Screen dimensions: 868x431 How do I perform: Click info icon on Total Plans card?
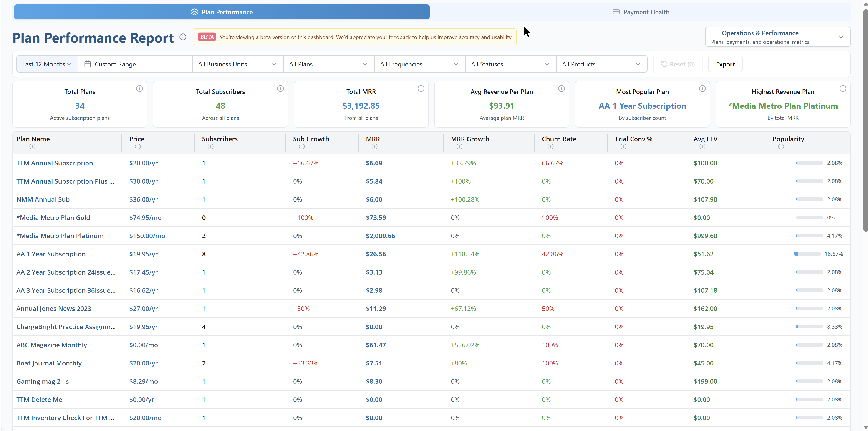[x=139, y=88]
